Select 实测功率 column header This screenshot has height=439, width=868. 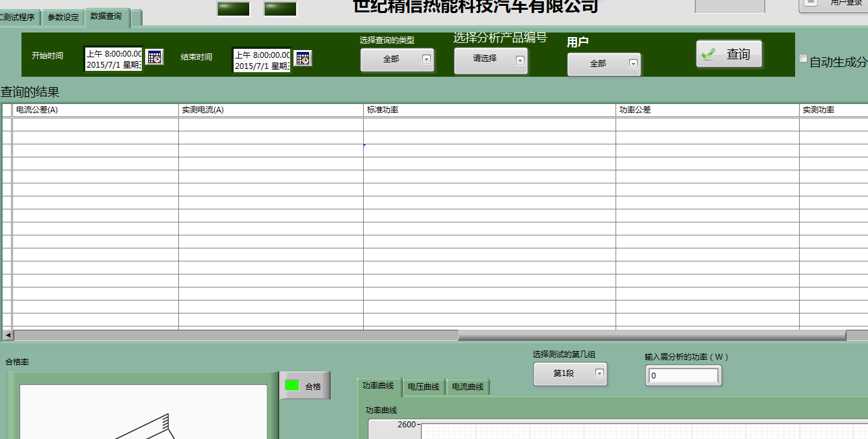click(x=834, y=110)
